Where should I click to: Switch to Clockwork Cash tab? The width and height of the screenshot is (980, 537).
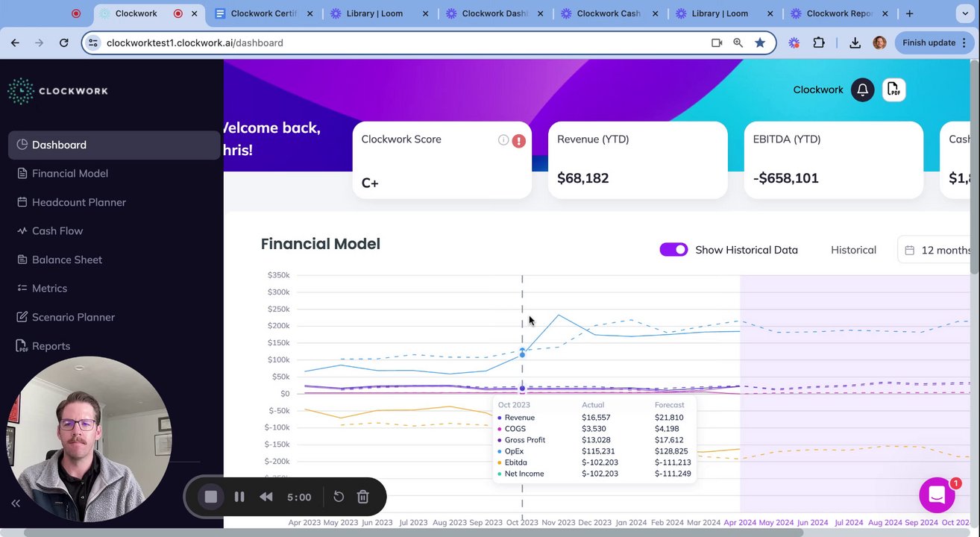pos(609,13)
